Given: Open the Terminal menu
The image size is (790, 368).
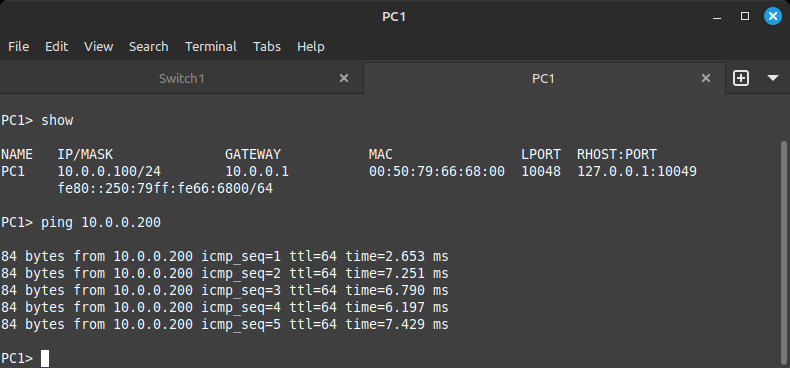Looking at the screenshot, I should coord(211,46).
